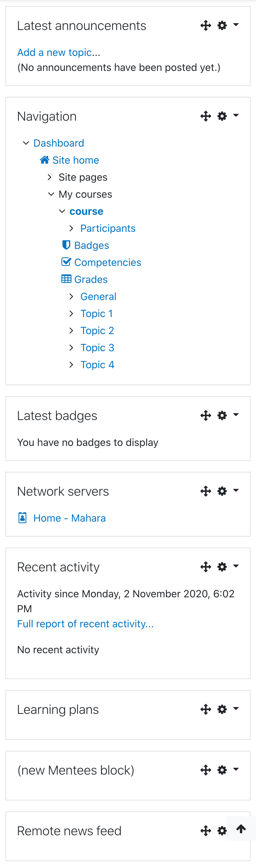
Task: Click move icon of Mentees block
Action: tap(206, 770)
